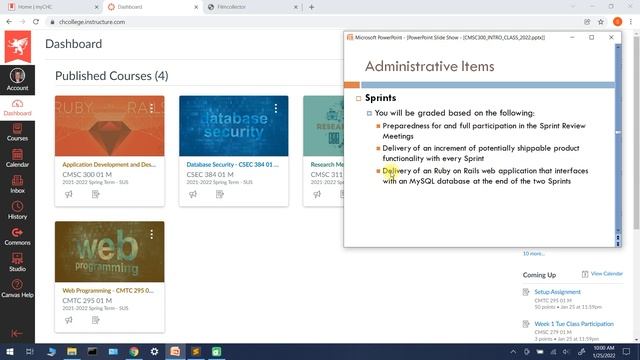Click the address bar URL field
The image size is (640, 360).
coord(314,22)
